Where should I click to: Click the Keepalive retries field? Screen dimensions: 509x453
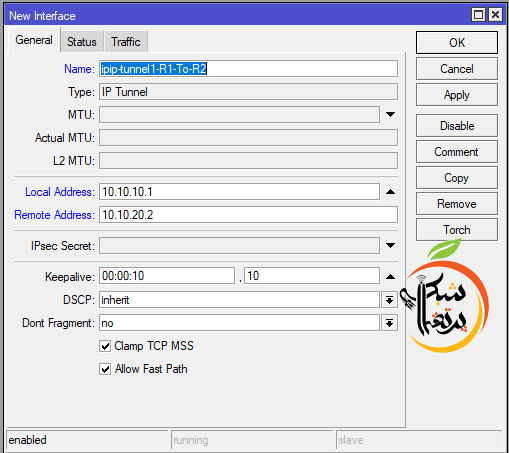pos(312,276)
